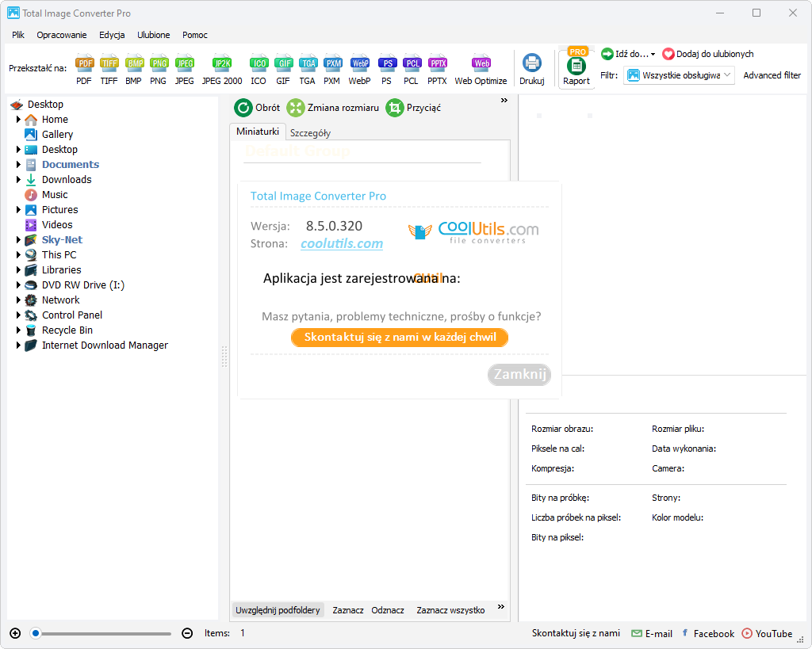The height and width of the screenshot is (649, 812).
Task: Click the Zaznacz button
Action: click(348, 610)
